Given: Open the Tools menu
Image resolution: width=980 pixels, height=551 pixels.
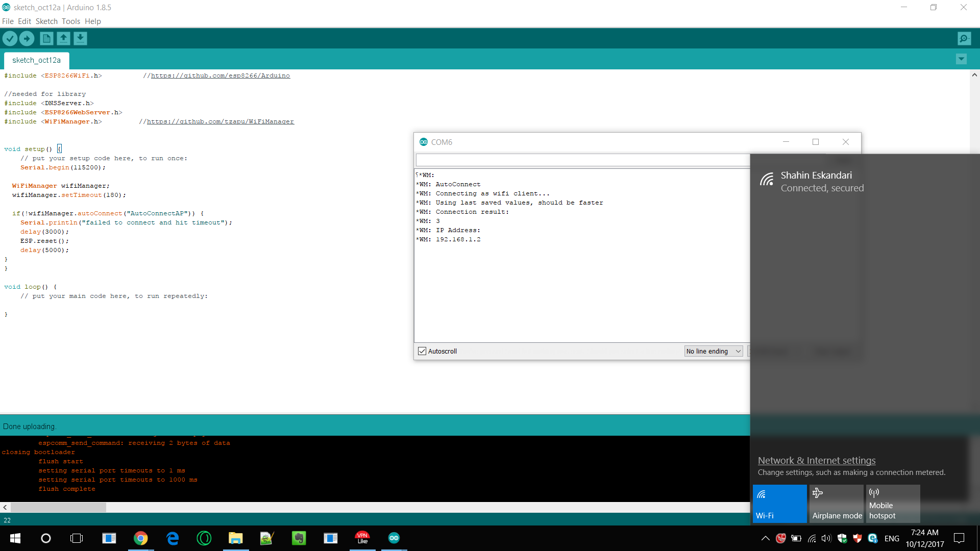Looking at the screenshot, I should 71,21.
